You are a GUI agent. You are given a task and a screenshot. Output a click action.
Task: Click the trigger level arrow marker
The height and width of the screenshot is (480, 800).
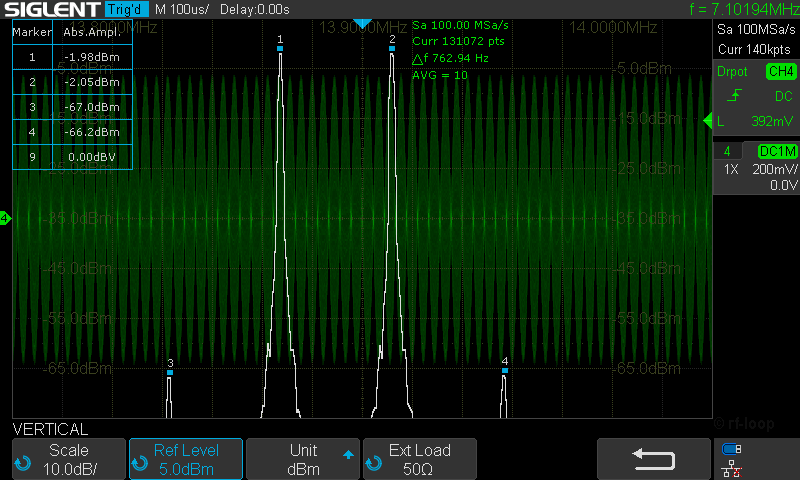point(708,121)
